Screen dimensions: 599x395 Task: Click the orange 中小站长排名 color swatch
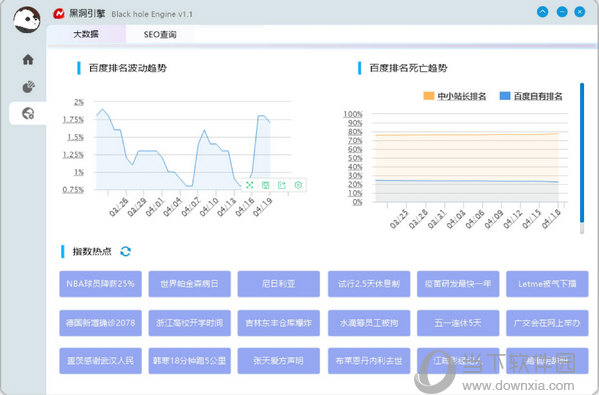(429, 96)
